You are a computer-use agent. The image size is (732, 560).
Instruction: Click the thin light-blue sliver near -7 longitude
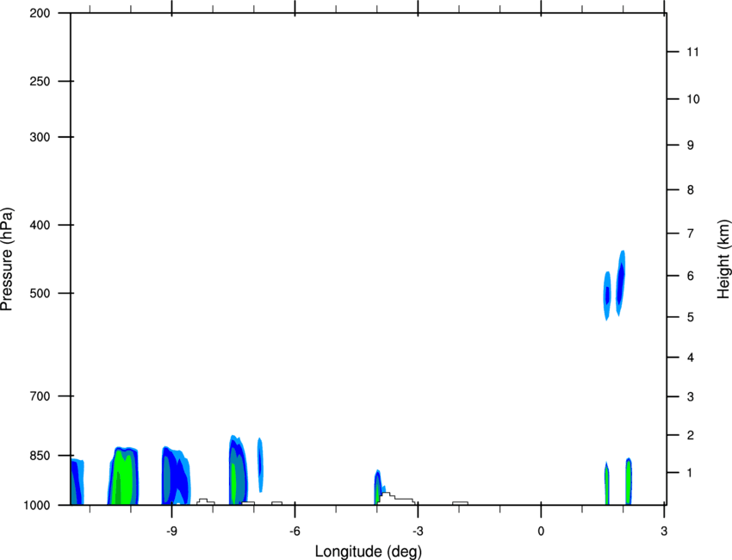coord(260,464)
